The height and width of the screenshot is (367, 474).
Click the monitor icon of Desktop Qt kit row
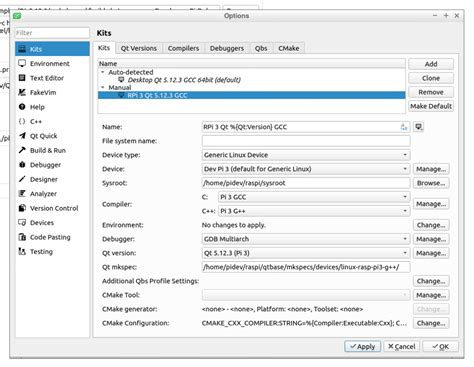121,80
